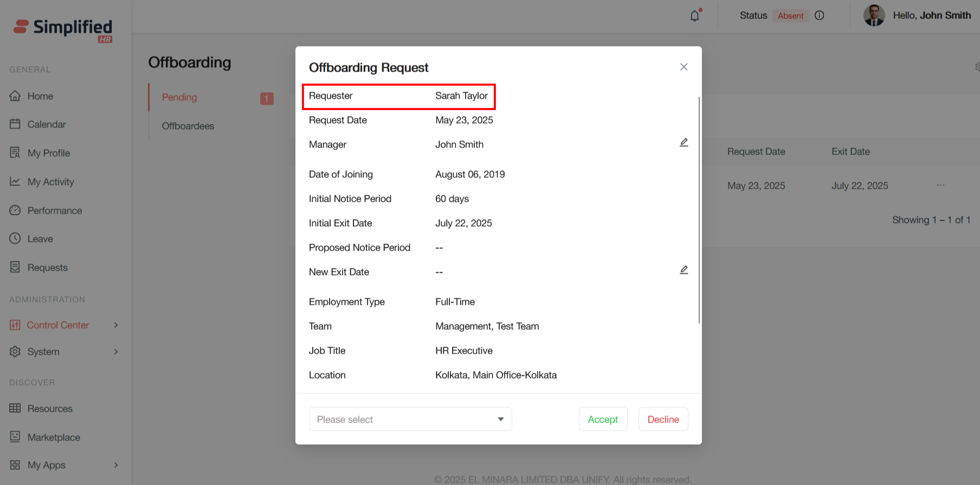This screenshot has height=485, width=980.
Task: Expand the System submenu chevron
Action: coord(116,352)
